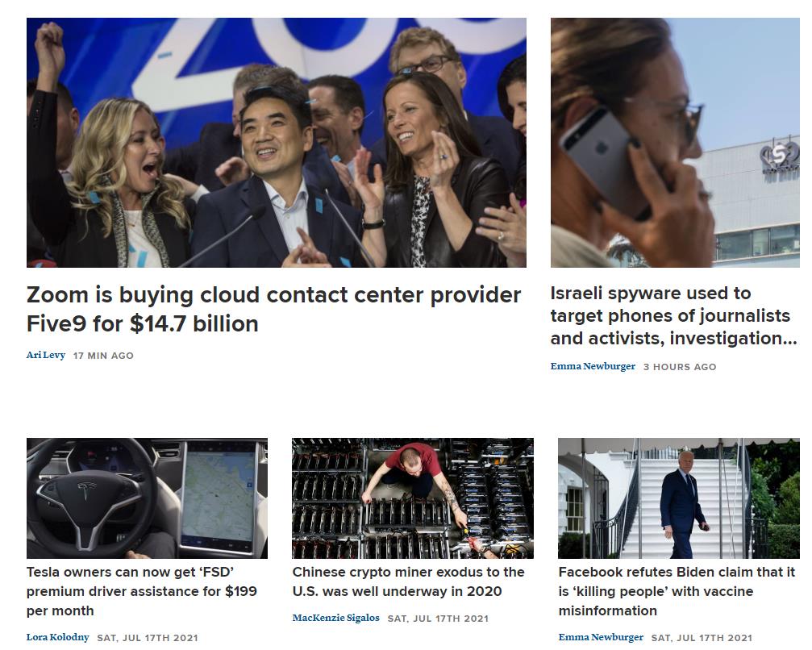The height and width of the screenshot is (650, 812).
Task: Open the Zoom Five9 celebration photo
Action: coord(276,143)
